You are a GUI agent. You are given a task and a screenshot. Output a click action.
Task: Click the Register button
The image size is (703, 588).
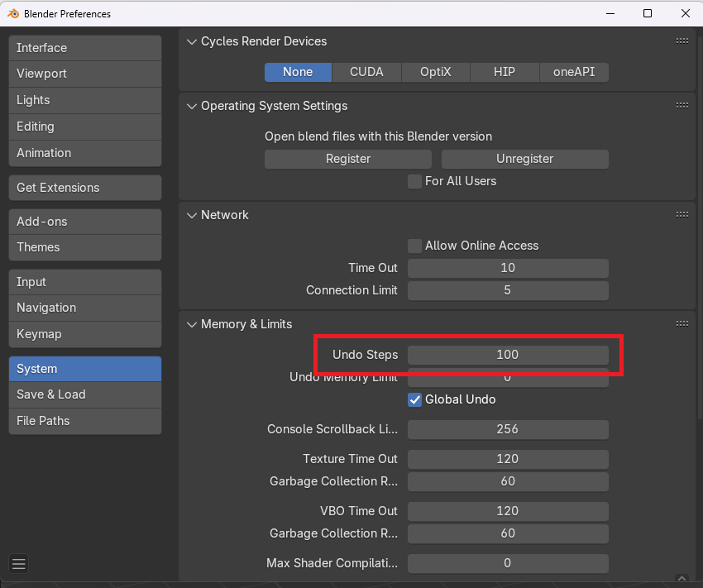tap(348, 159)
